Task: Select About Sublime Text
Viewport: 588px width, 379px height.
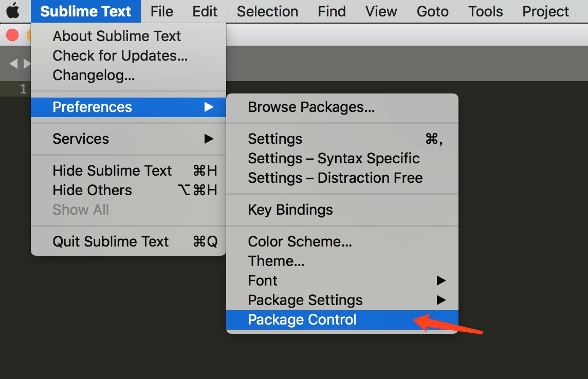Action: pyautogui.click(x=128, y=36)
